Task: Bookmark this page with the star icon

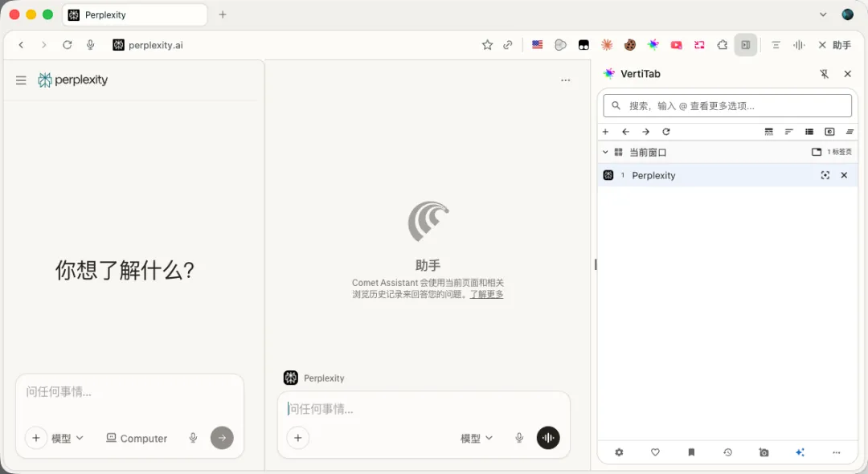Action: (487, 45)
